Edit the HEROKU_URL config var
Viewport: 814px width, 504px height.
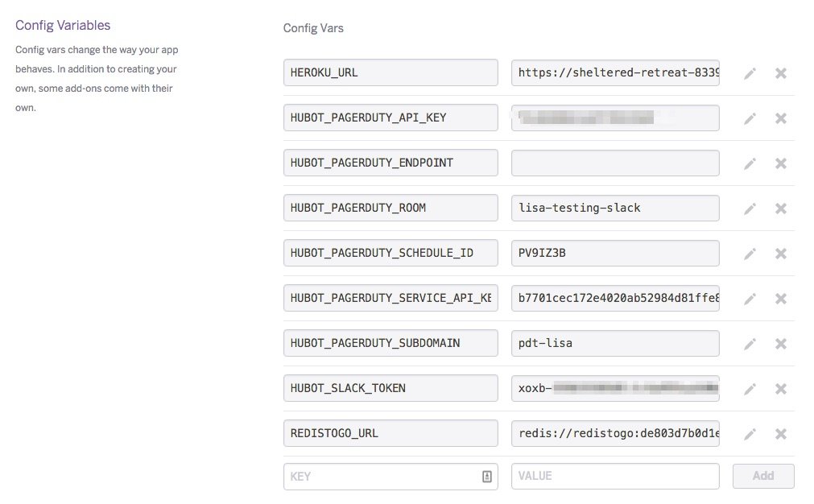(750, 73)
